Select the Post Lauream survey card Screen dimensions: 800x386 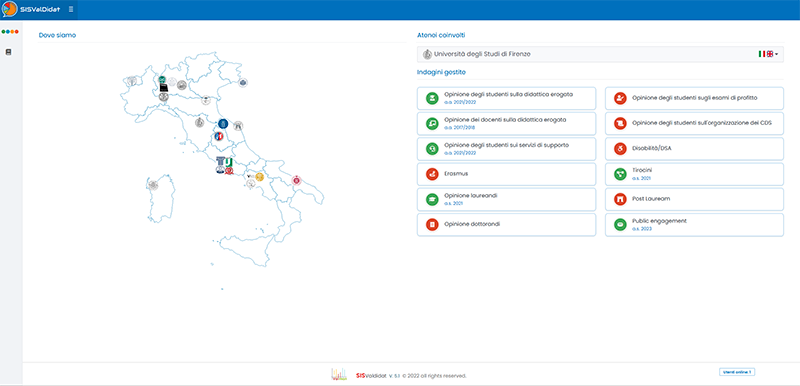pos(694,199)
